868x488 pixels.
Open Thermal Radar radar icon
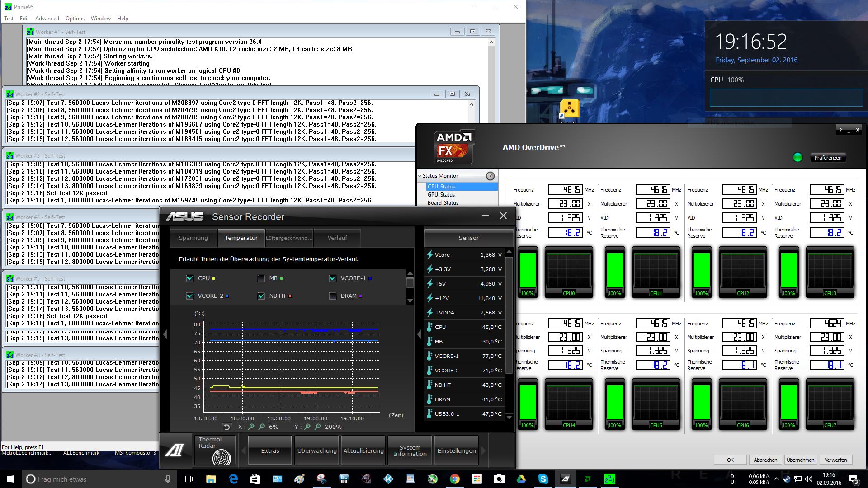(x=222, y=457)
